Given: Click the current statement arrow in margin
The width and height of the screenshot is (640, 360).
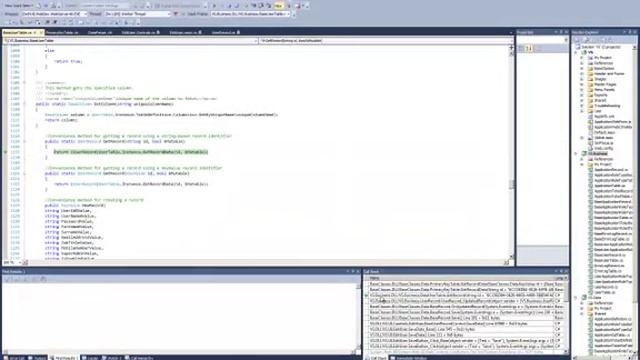Looking at the screenshot, I should (5, 152).
